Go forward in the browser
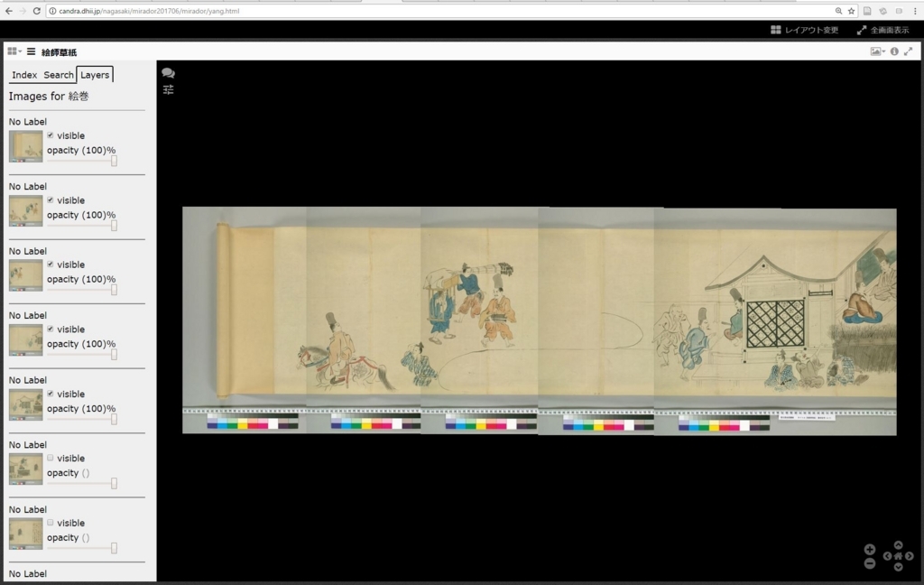Screen dimensions: 924x585 (23, 11)
